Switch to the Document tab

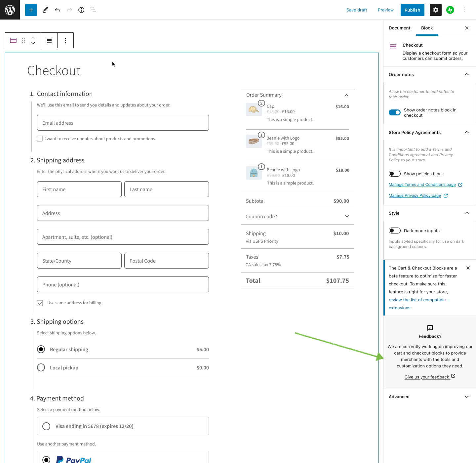click(x=399, y=28)
